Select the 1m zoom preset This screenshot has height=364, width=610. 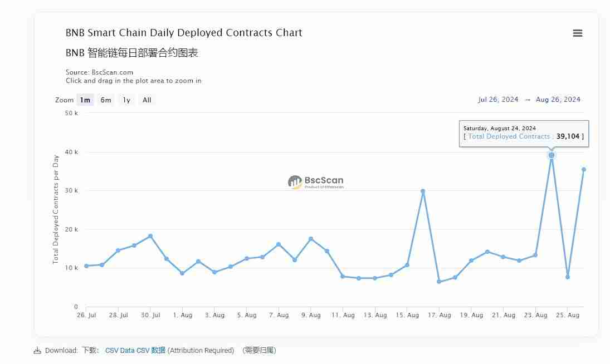(x=85, y=100)
